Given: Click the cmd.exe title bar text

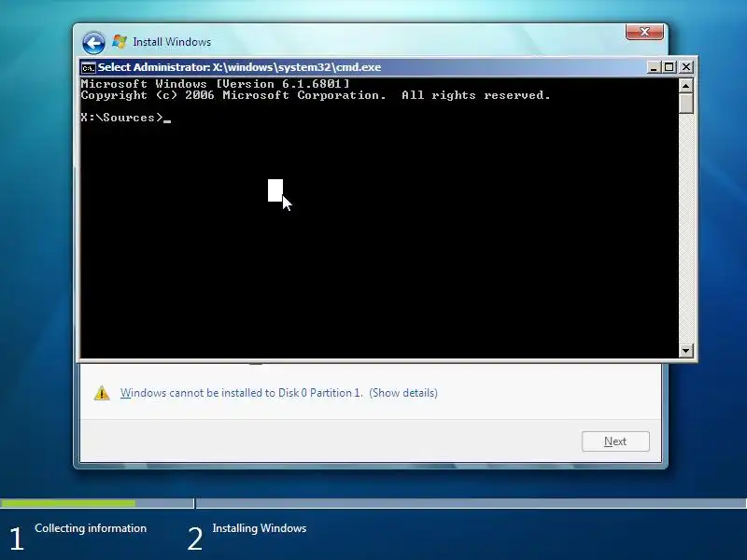Looking at the screenshot, I should [239, 67].
